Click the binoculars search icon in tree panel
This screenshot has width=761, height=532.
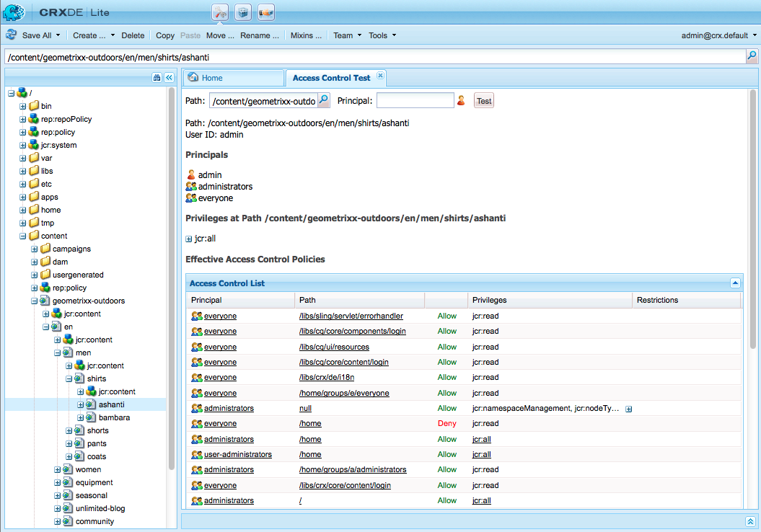[157, 78]
